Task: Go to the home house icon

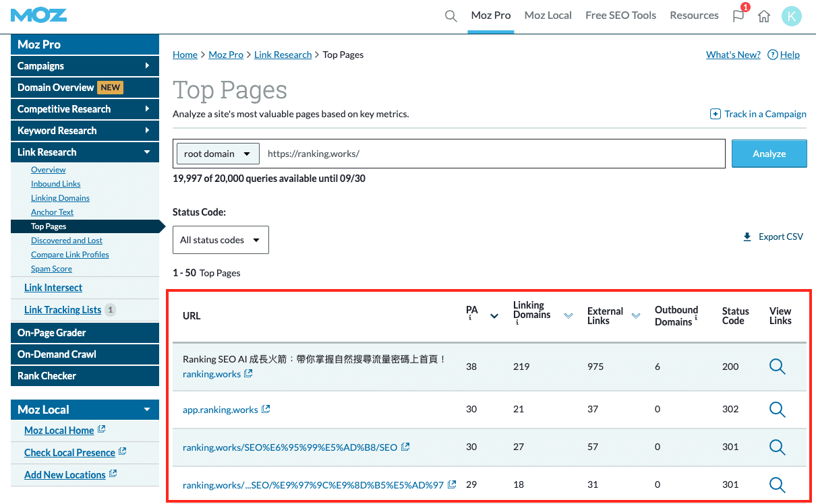Action: tap(764, 16)
